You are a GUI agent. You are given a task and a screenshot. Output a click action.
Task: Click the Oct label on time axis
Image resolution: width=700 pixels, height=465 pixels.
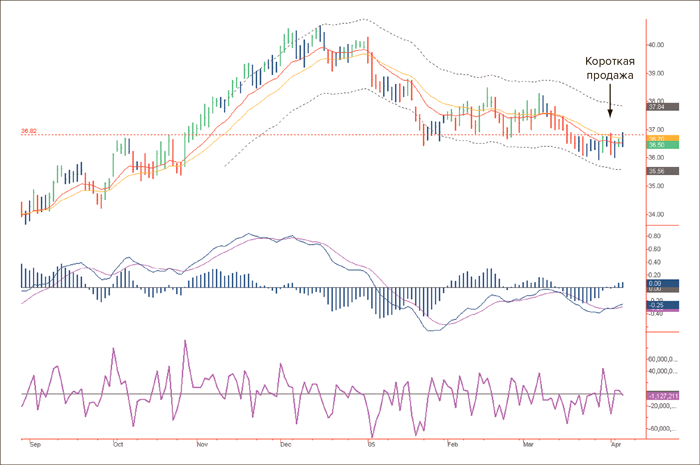coord(118,442)
